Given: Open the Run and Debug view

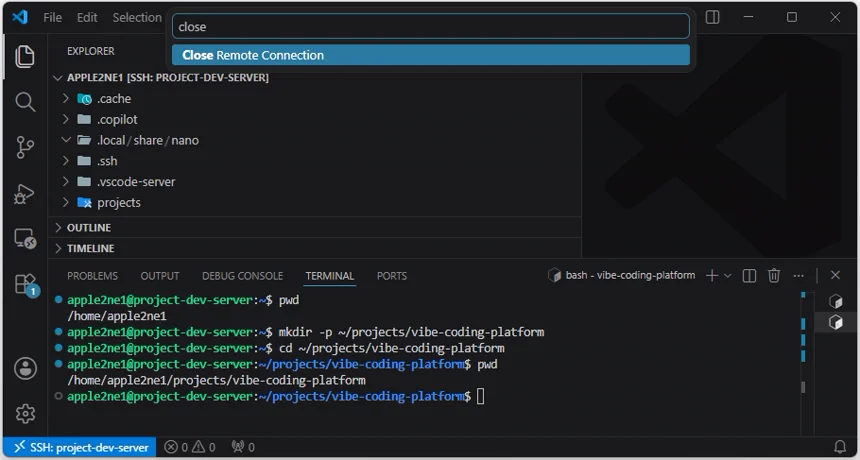Looking at the screenshot, I should (25, 194).
